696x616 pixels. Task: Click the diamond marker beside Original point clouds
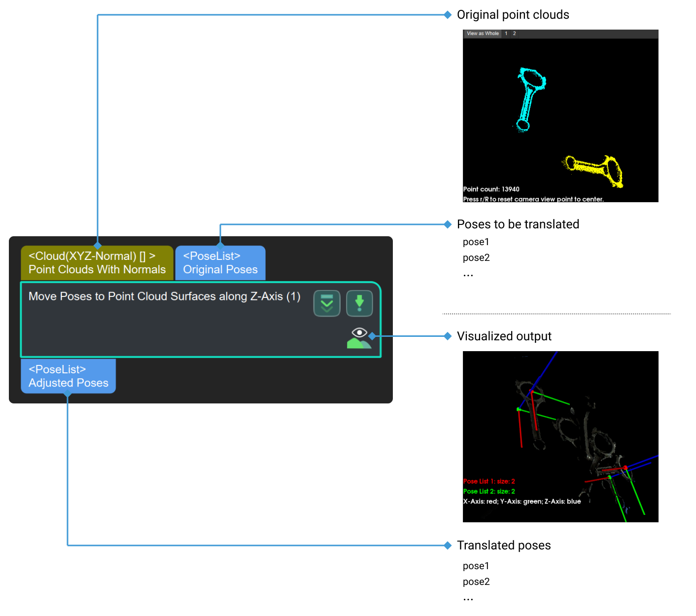(448, 15)
